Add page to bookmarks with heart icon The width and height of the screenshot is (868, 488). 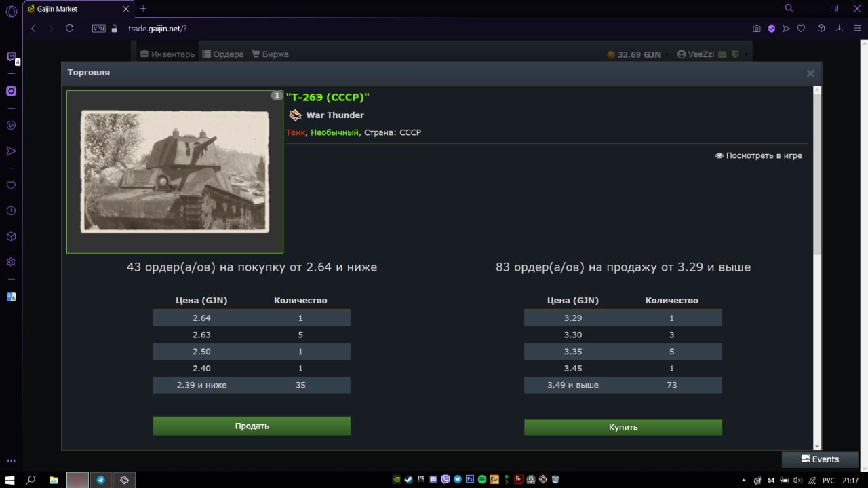(x=801, y=29)
